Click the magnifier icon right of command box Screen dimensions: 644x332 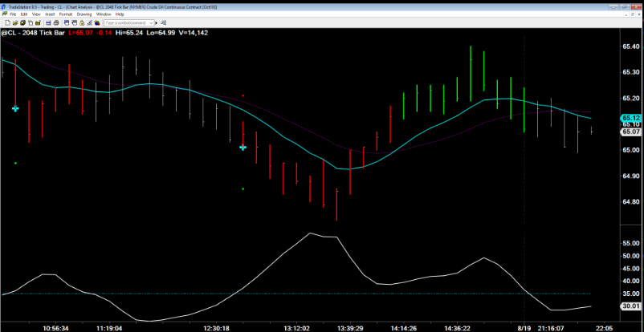[x=164, y=23]
